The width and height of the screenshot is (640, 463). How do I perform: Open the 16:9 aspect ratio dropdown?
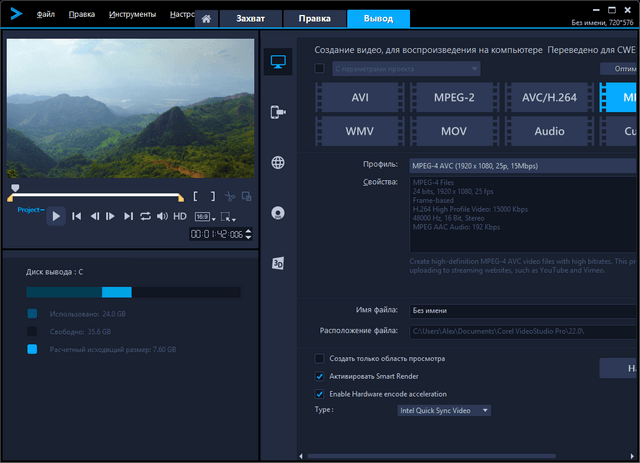(203, 216)
